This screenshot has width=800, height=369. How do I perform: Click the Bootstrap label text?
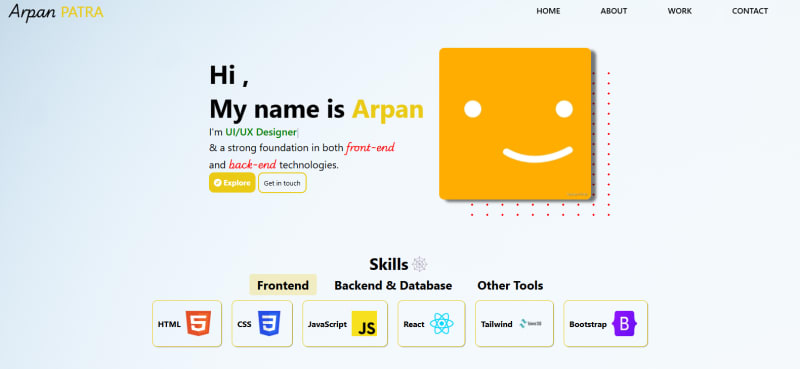pyautogui.click(x=588, y=324)
